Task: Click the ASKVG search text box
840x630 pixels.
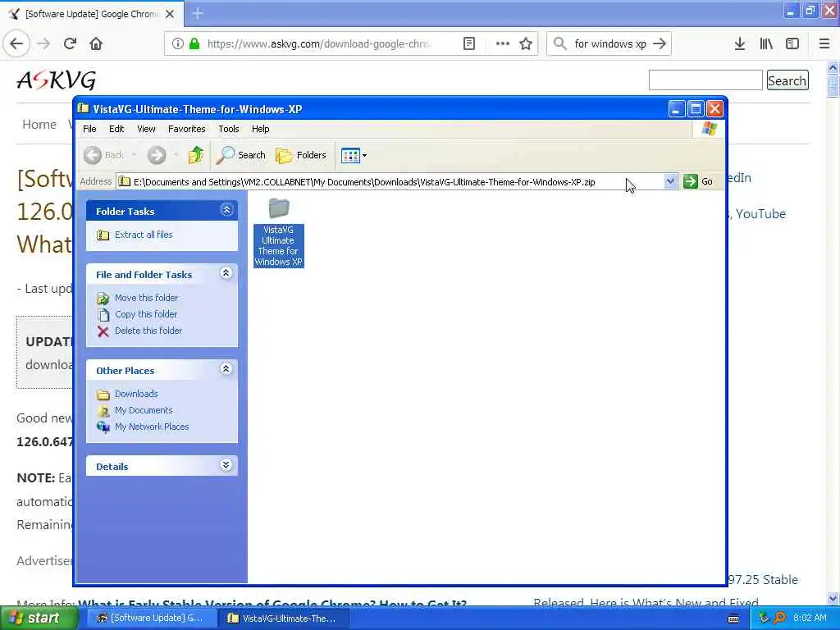Action: [705, 80]
